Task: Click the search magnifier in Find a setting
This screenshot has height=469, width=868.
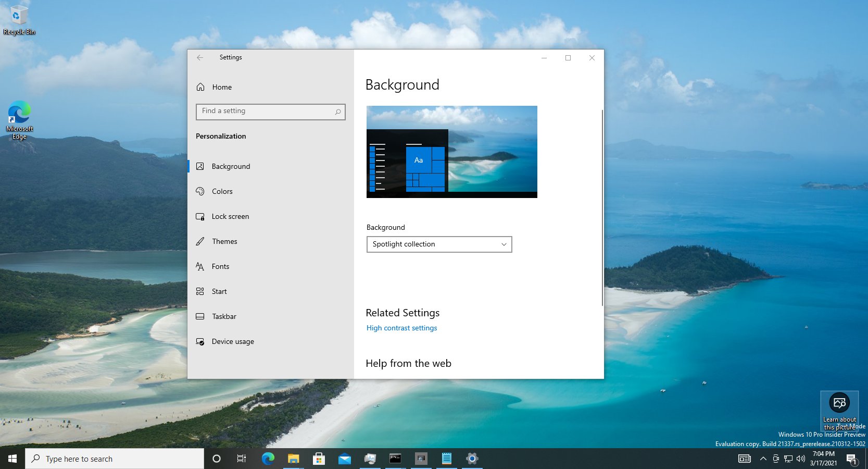Action: point(337,112)
